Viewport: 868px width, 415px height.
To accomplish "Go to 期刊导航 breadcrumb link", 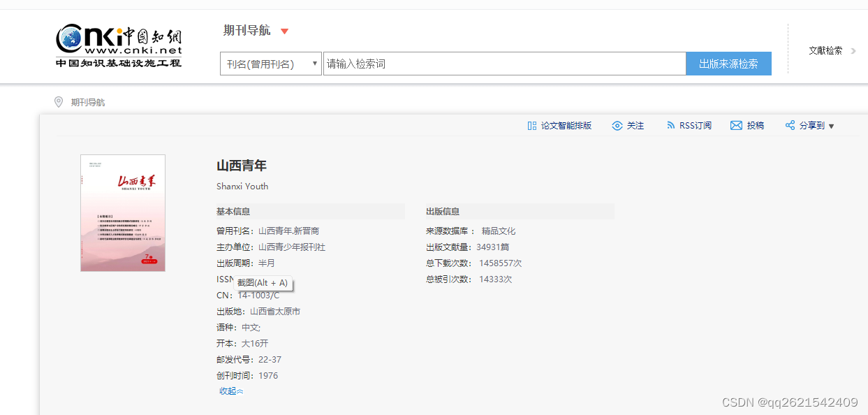I will pyautogui.click(x=88, y=103).
